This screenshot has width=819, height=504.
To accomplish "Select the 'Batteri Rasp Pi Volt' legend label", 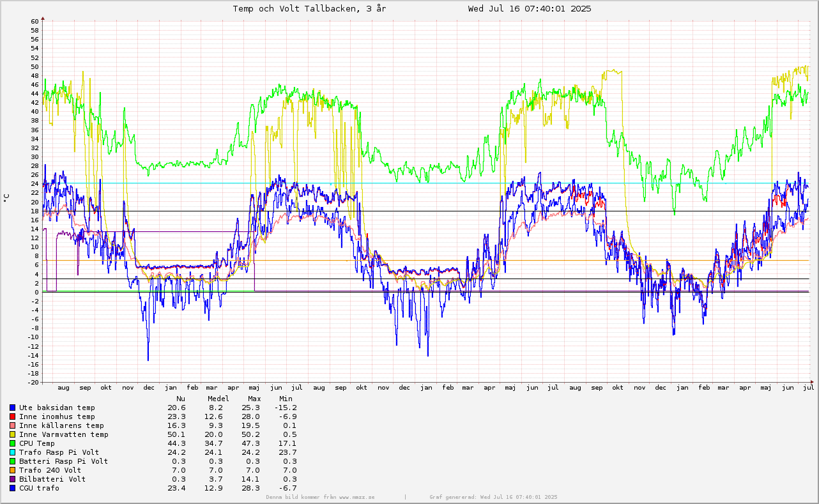I will tap(64, 461).
